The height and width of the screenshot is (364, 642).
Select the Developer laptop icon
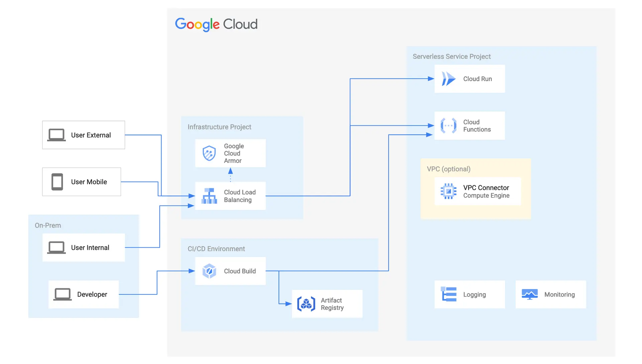pyautogui.click(x=63, y=295)
